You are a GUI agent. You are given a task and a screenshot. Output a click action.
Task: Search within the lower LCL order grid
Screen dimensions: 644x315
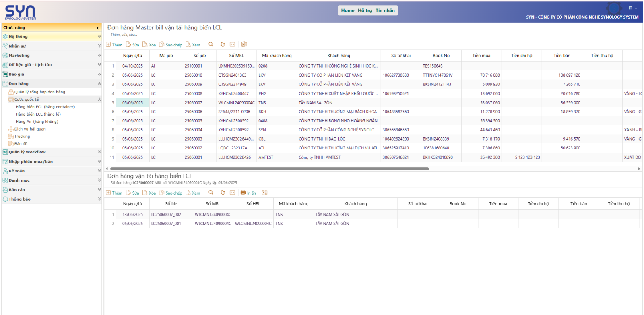coord(211,193)
